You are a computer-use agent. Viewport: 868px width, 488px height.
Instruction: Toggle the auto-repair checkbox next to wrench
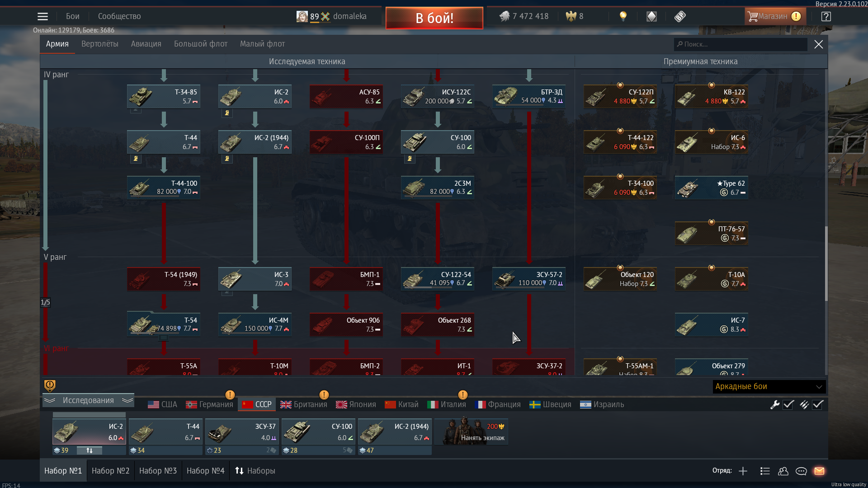pos(788,404)
